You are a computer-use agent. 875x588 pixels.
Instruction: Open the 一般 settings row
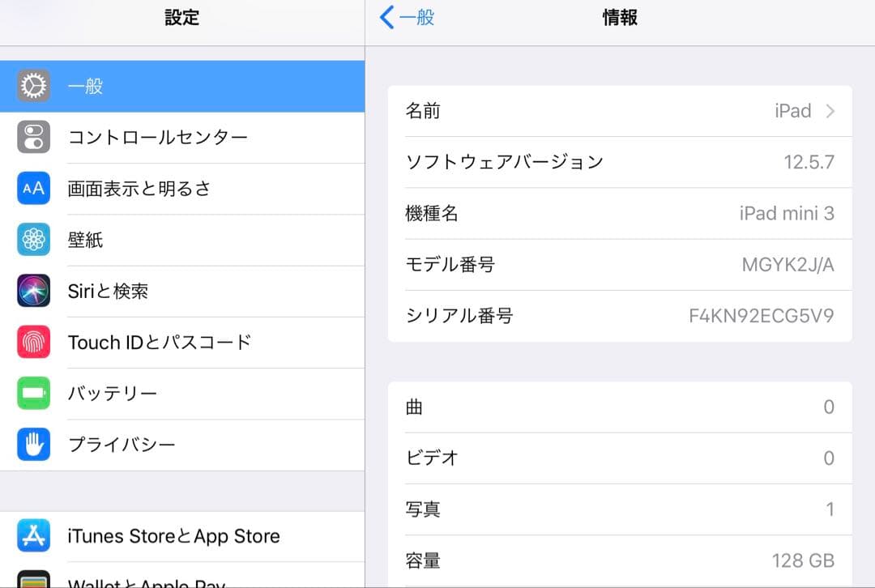coord(182,87)
